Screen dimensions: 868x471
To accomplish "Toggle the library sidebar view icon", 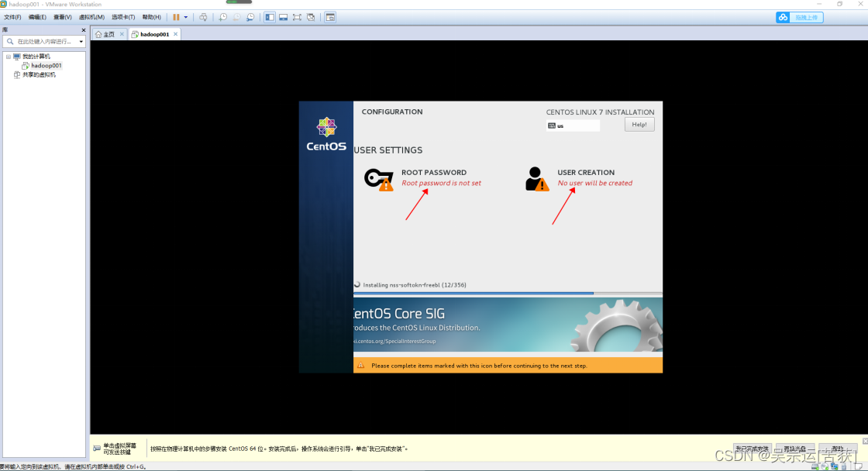I will tap(270, 17).
